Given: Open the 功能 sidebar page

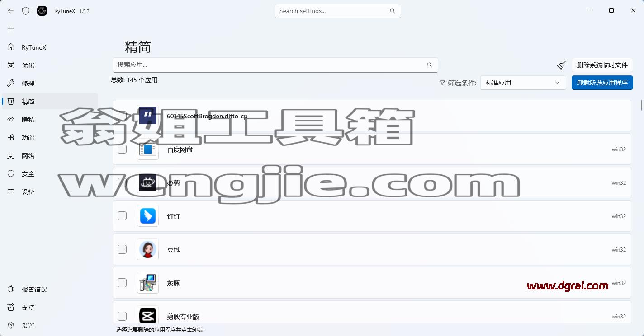Looking at the screenshot, I should pos(50,138).
